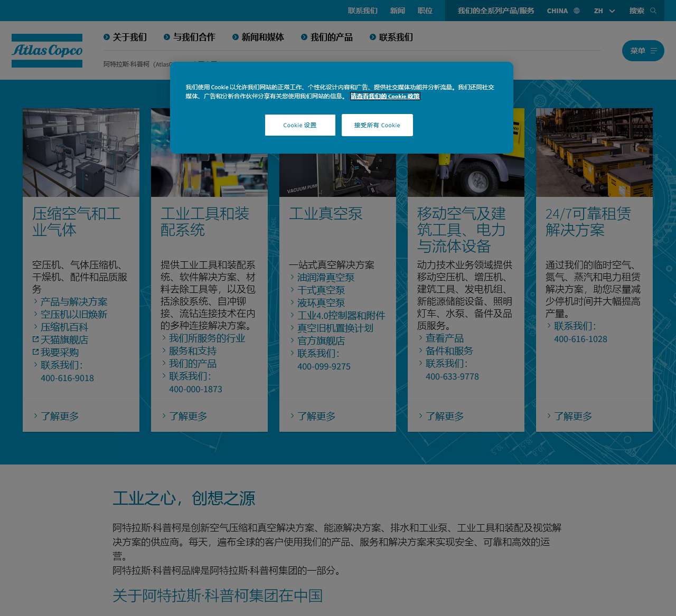Click 了解更多 under 移动空气 card
676x616 pixels.
point(445,416)
